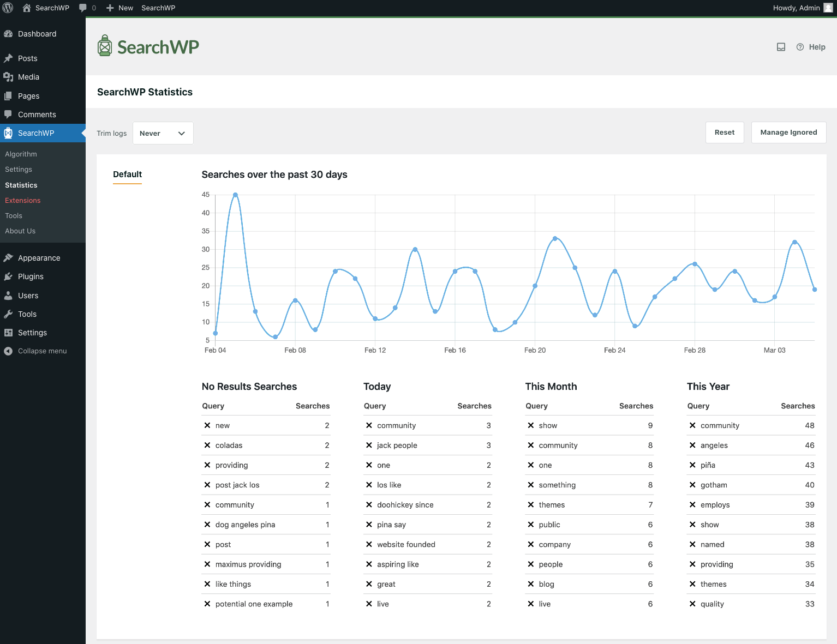
Task: Click the Reset button
Action: 724,133
